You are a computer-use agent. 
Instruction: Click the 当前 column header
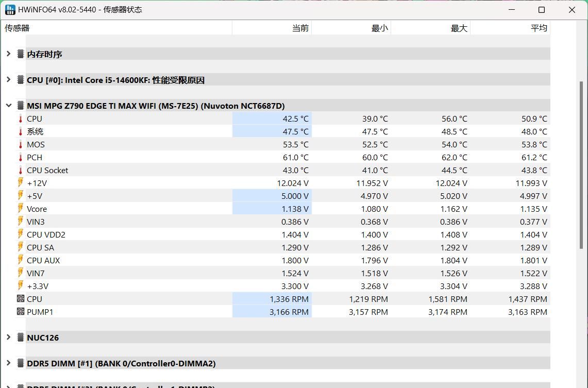(x=300, y=28)
